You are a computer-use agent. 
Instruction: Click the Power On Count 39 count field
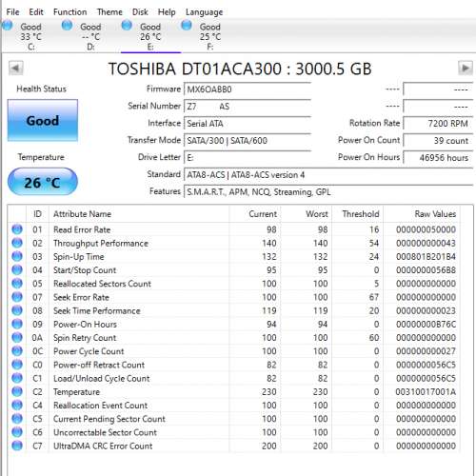[x=438, y=140]
